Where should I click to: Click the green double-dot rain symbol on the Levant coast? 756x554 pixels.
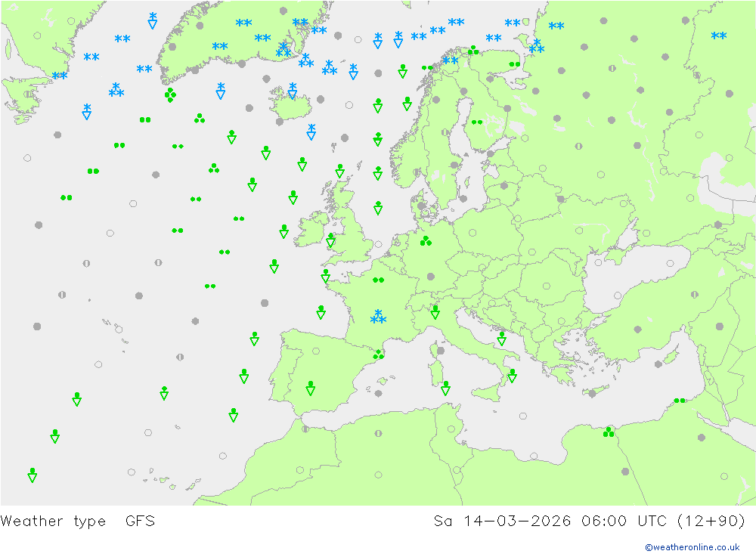point(680,401)
